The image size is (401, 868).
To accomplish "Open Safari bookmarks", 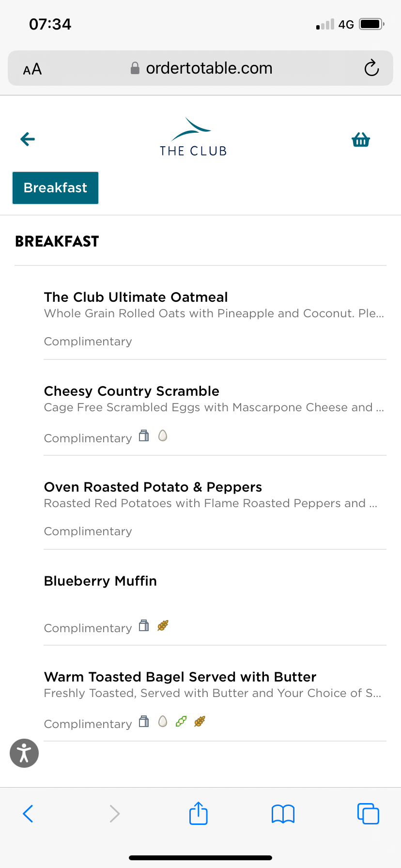I will pos(283,814).
